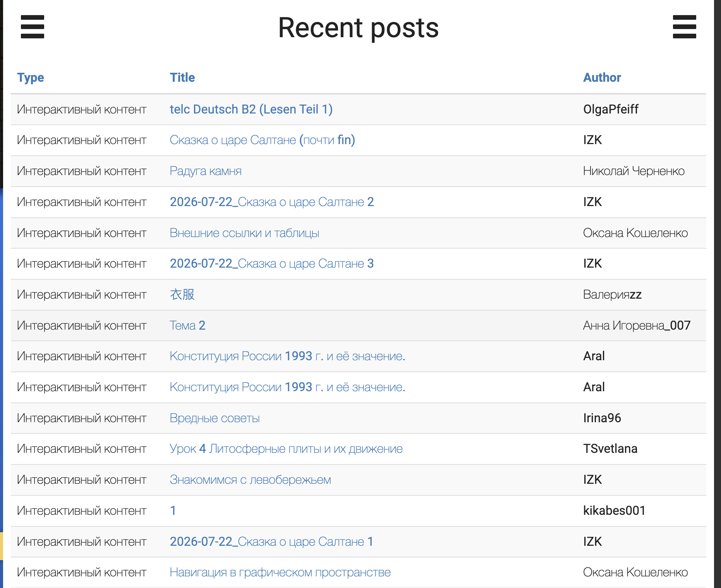Open the left hamburger menu icon
This screenshot has height=588, width=721.
(33, 27)
